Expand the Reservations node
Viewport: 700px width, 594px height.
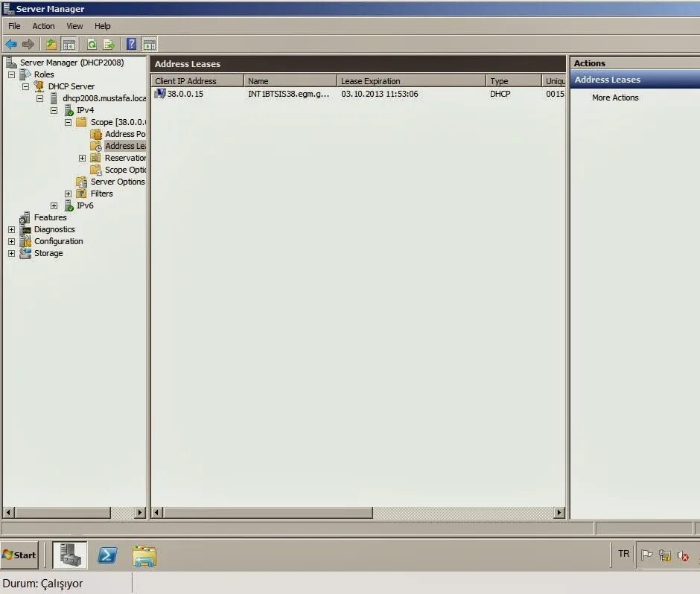click(82, 158)
